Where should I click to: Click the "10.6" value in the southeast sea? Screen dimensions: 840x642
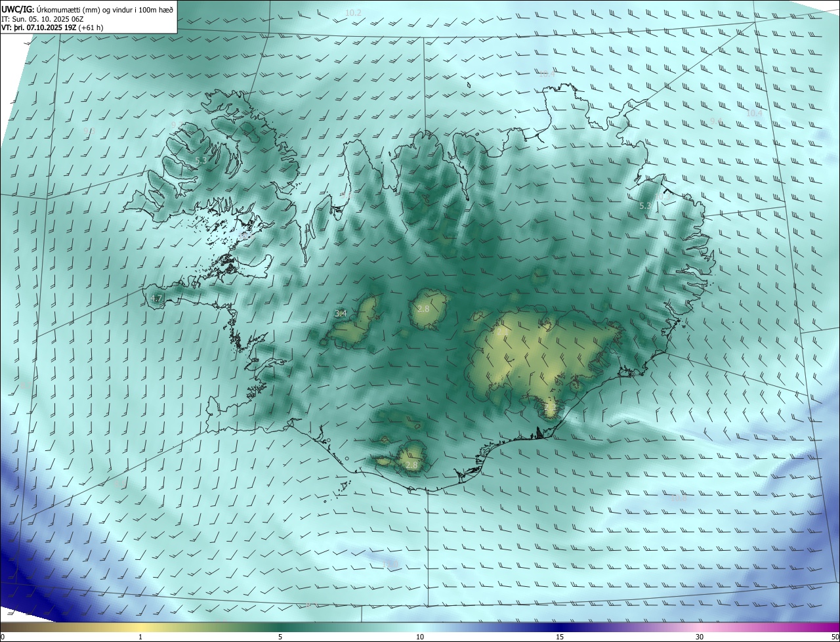click(679, 498)
